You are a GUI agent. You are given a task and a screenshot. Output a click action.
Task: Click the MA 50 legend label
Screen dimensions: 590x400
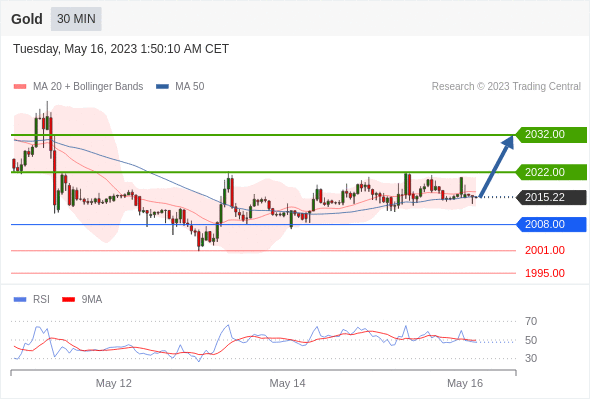click(x=190, y=87)
